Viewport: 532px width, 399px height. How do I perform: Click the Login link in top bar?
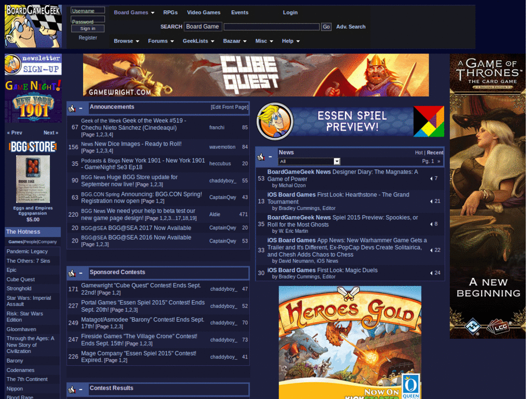pyautogui.click(x=290, y=12)
